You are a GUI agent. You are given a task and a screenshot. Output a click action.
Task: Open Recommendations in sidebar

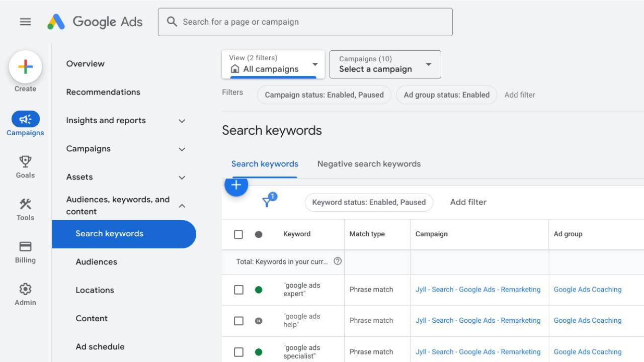coord(103,92)
